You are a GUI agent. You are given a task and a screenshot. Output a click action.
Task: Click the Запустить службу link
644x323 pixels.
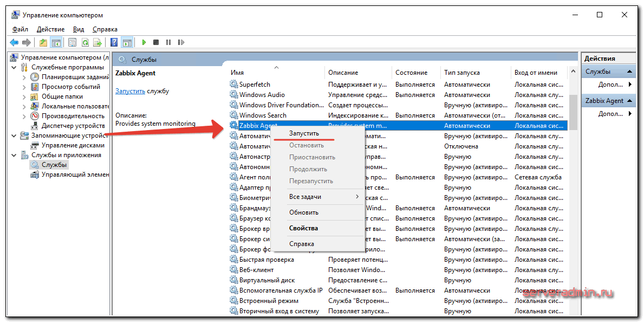coord(130,91)
